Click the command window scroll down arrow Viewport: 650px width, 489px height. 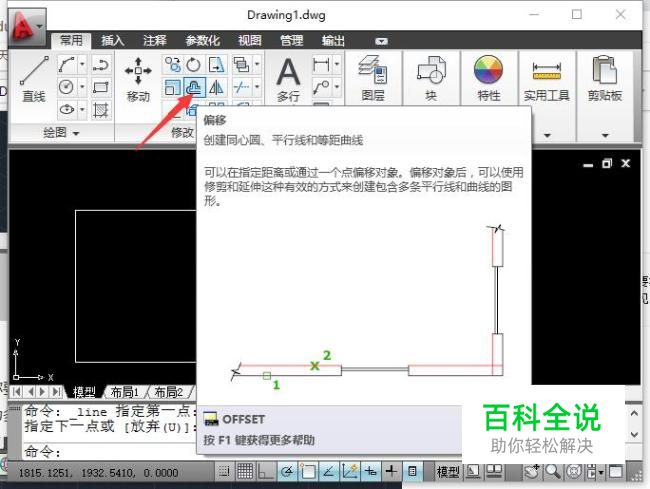pyautogui.click(x=634, y=435)
